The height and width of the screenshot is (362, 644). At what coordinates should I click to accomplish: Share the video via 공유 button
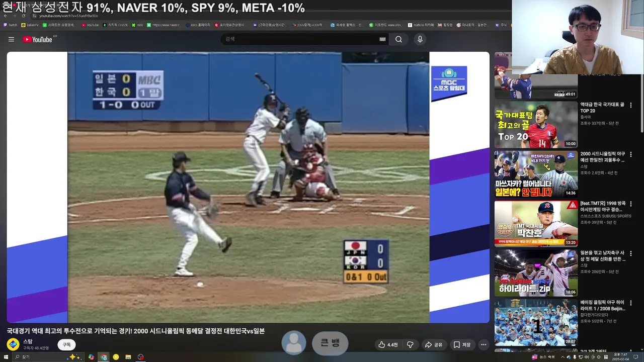(x=434, y=345)
